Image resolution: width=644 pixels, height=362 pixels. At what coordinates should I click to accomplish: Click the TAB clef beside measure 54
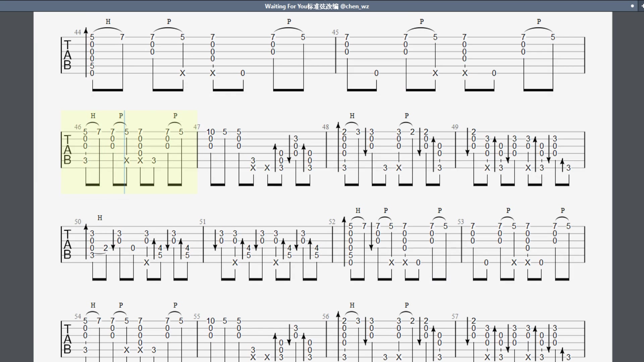67,339
